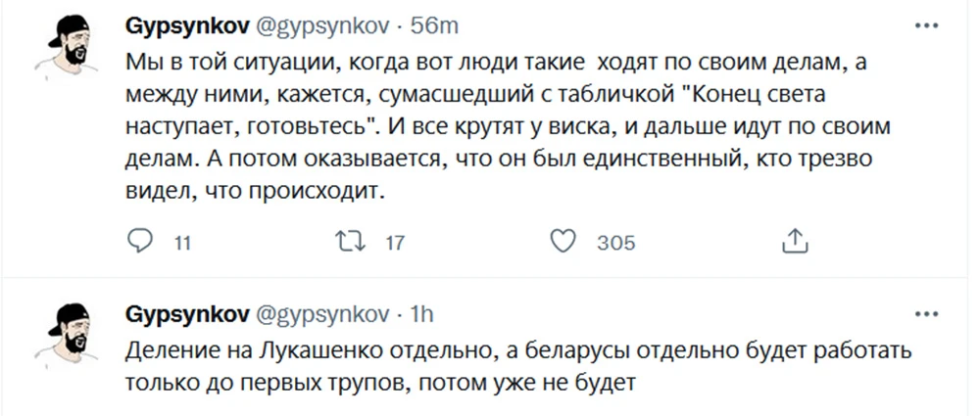Click the like count "305"
Viewport: 980px width, 416px height.
pyautogui.click(x=615, y=243)
